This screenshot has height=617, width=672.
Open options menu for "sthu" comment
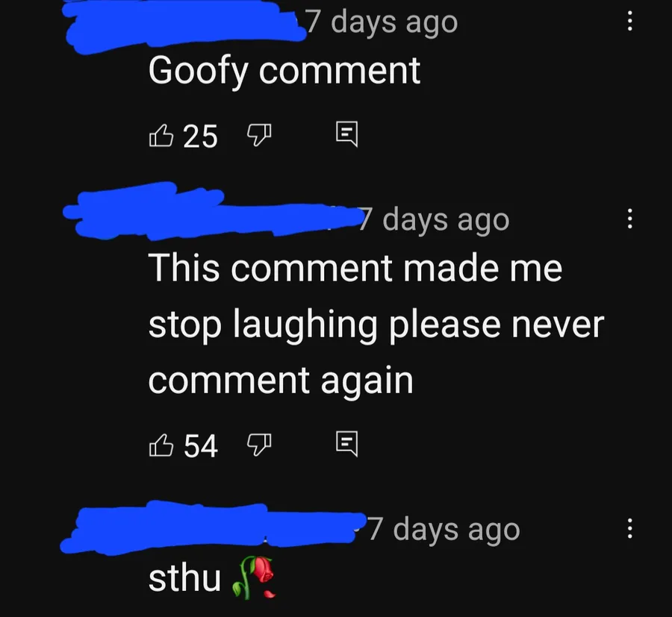[629, 528]
